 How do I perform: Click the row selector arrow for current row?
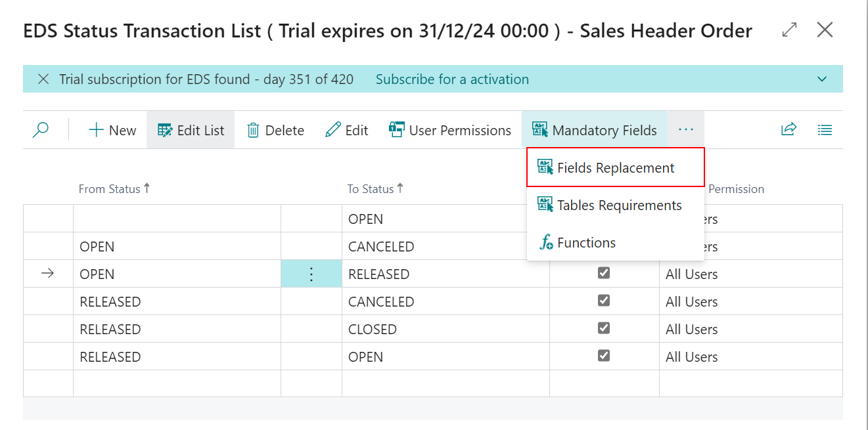pos(48,274)
